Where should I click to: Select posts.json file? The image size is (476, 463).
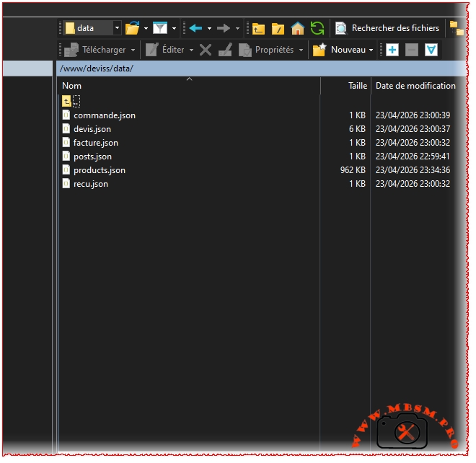point(92,156)
